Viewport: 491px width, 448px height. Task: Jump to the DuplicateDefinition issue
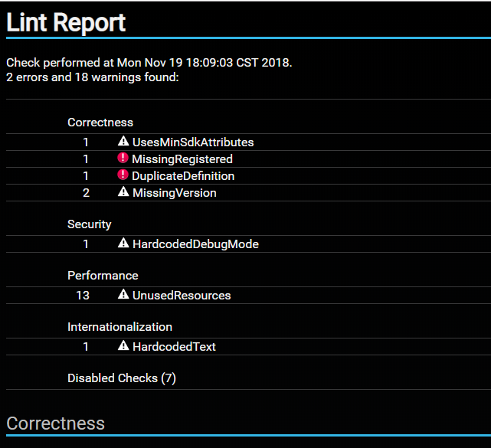point(183,176)
